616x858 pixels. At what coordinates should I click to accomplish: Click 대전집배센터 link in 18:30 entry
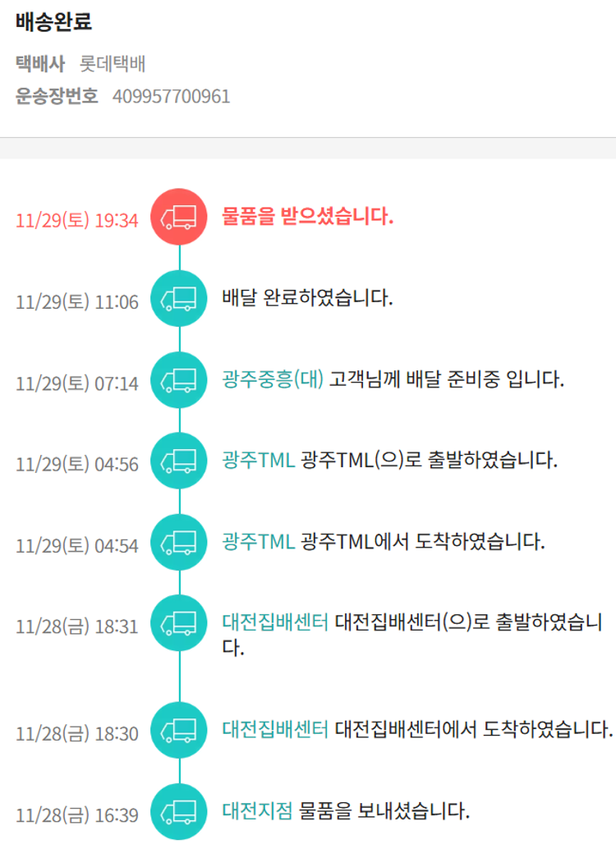pos(275,729)
